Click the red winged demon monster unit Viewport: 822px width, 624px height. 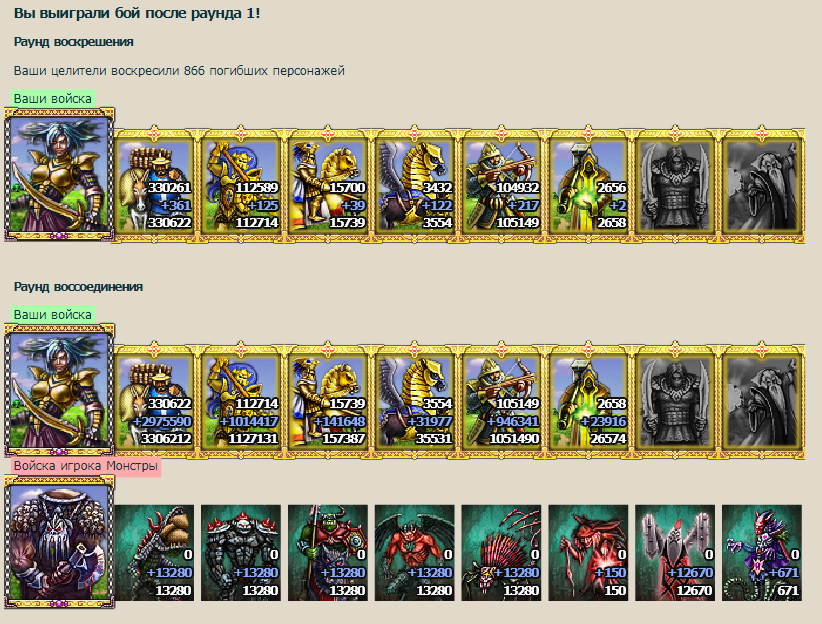[415, 553]
